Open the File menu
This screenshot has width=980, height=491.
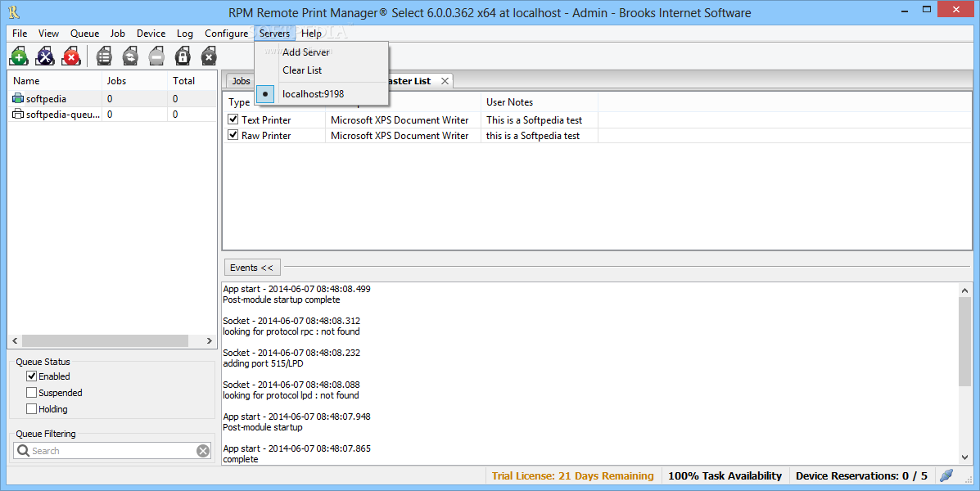coord(20,33)
